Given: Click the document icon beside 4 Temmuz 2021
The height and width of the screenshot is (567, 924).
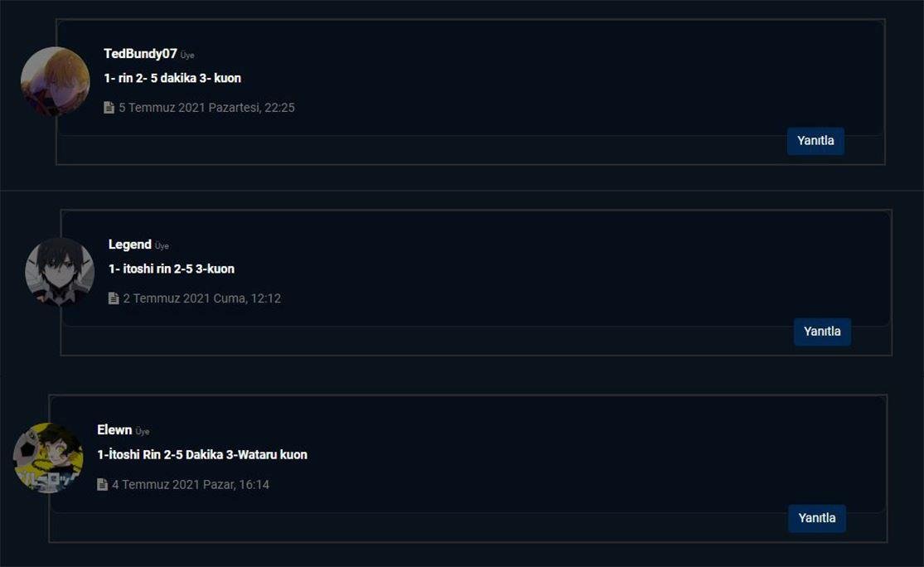Looking at the screenshot, I should point(102,484).
